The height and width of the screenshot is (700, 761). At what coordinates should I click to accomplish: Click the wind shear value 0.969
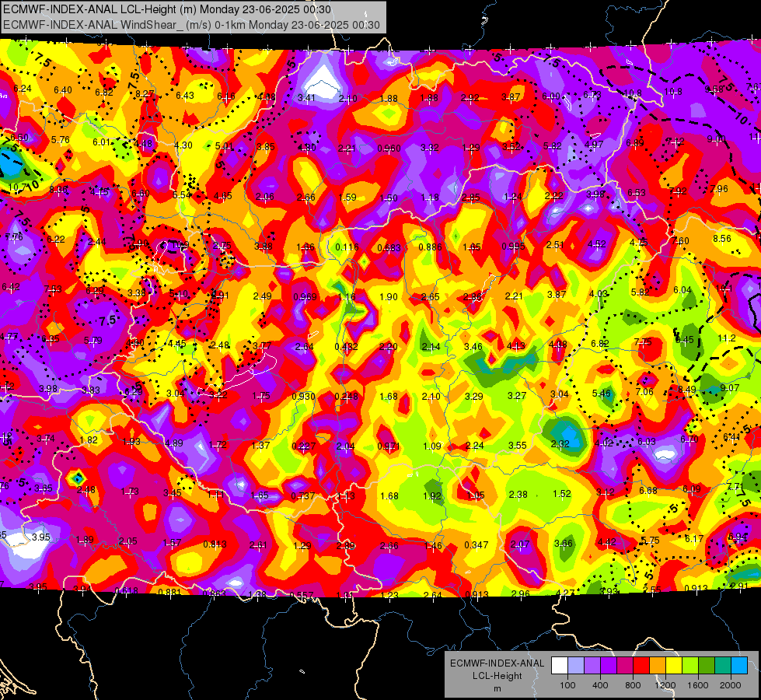click(305, 297)
